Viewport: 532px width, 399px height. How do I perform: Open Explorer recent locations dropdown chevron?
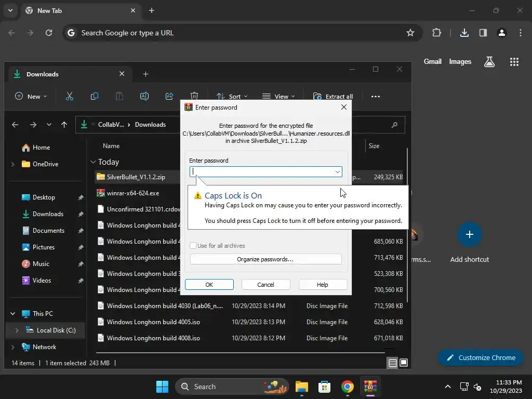pyautogui.click(x=49, y=125)
